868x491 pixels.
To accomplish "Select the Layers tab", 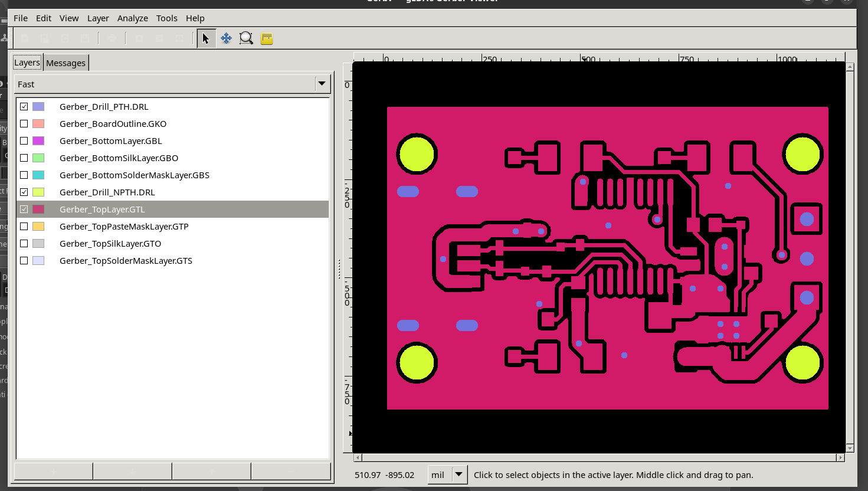I will point(27,63).
